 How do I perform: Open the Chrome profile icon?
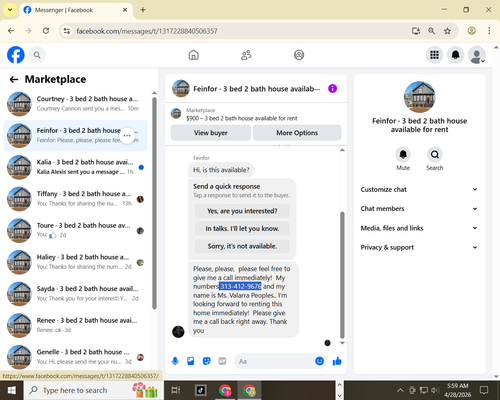pos(471,31)
